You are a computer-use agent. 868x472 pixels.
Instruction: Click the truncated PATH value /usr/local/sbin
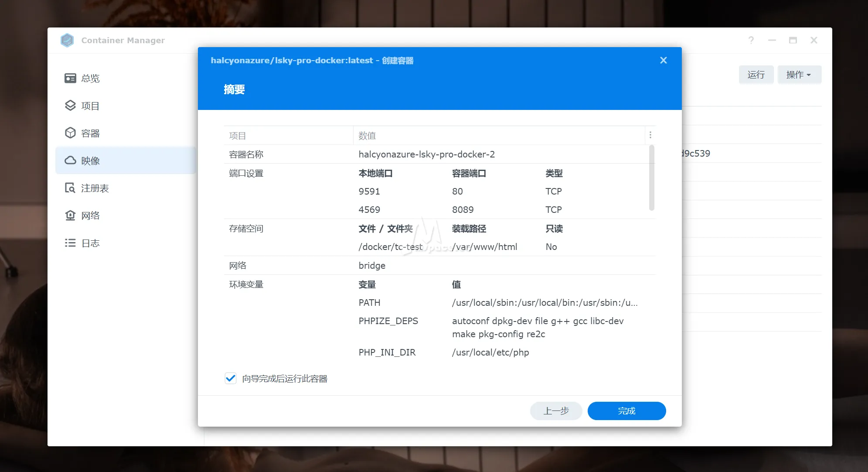(545, 302)
